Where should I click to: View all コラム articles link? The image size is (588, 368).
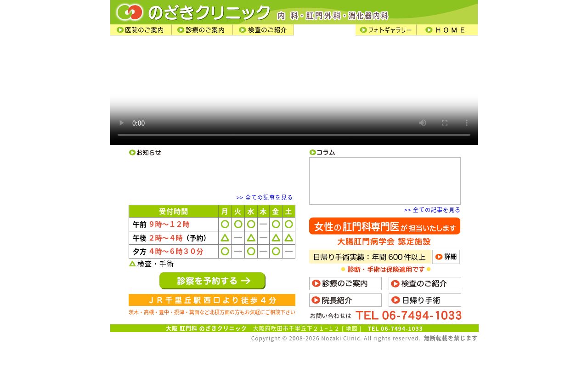coord(432,210)
